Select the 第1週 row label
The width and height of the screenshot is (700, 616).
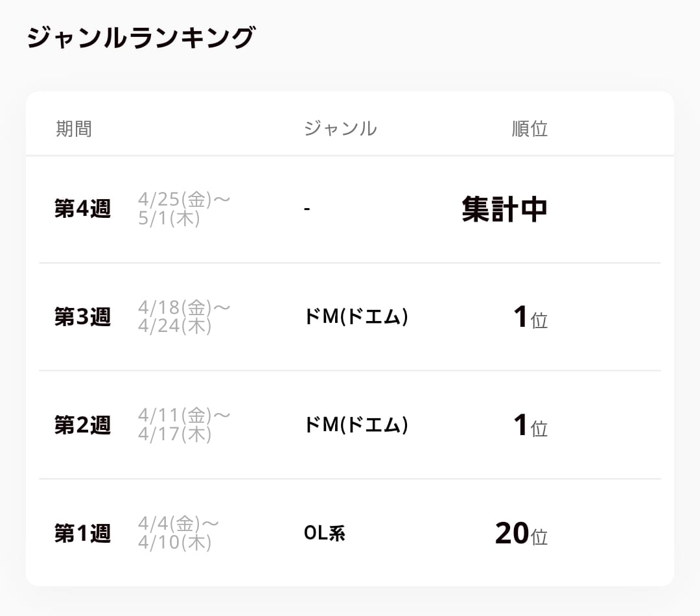click(x=82, y=534)
